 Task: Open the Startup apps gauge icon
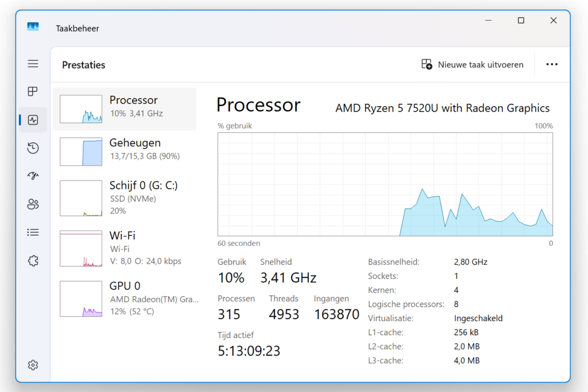33,176
